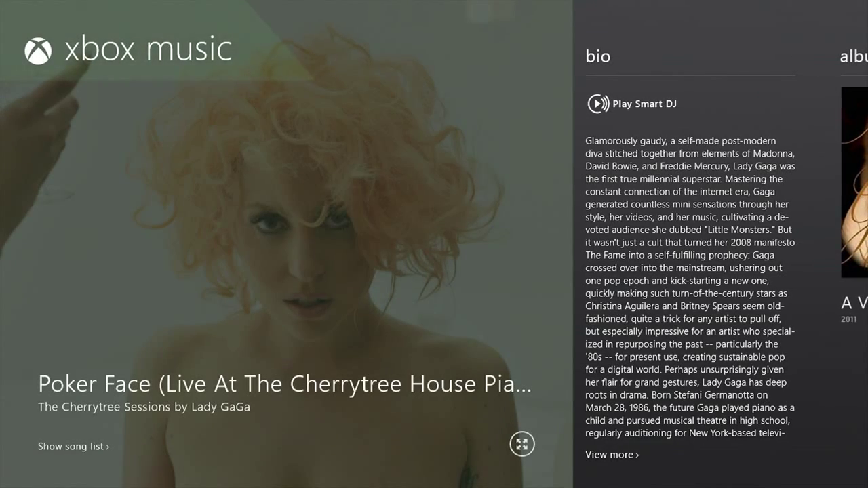Click the 2011 album year label

[849, 319]
